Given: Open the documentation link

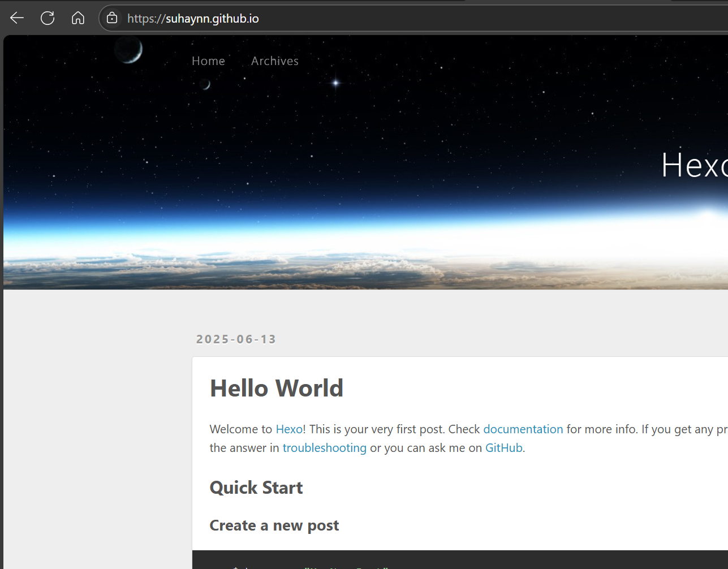Looking at the screenshot, I should pyautogui.click(x=523, y=429).
